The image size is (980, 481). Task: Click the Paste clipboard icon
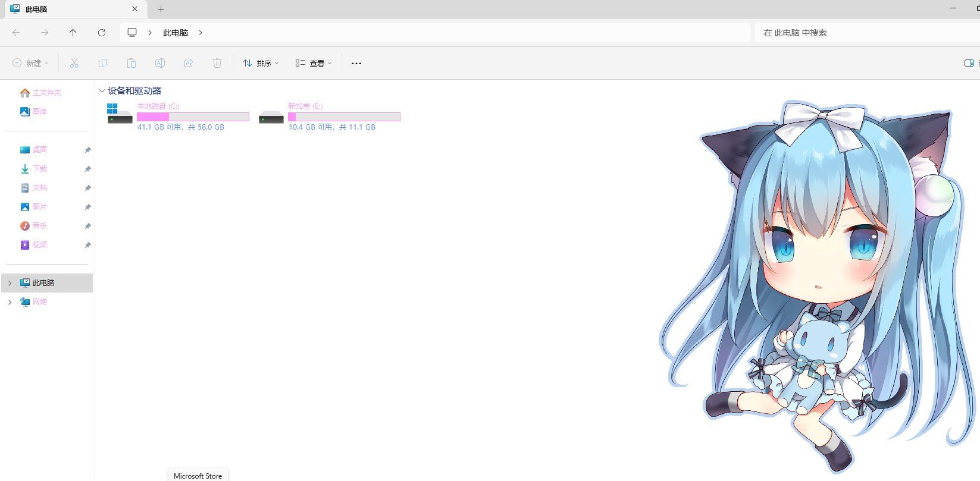coord(131,63)
